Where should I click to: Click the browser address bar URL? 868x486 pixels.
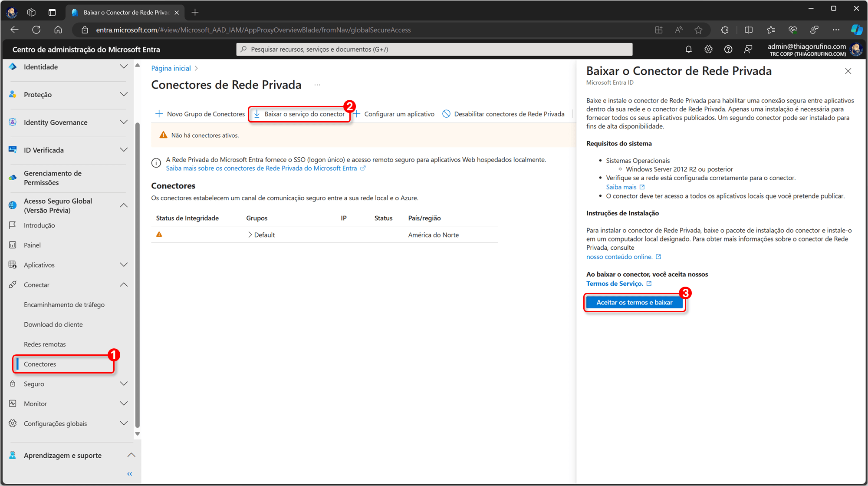tap(253, 30)
